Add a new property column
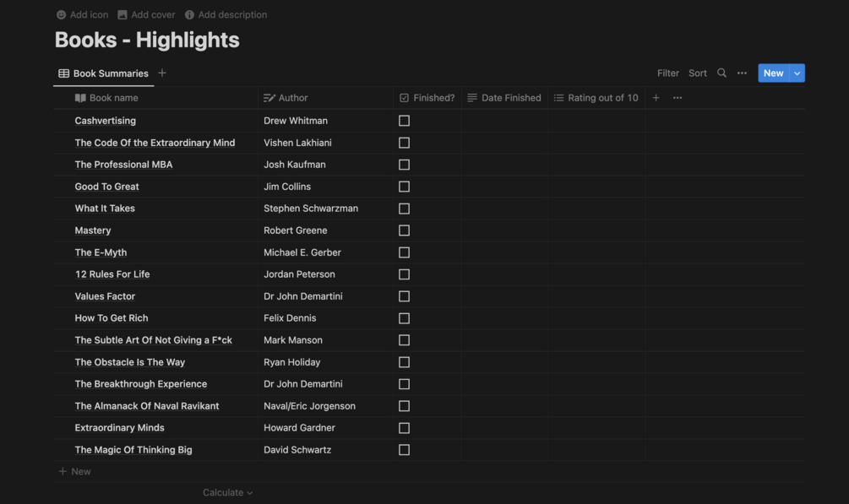Viewport: 849px width, 504px height. click(x=656, y=98)
